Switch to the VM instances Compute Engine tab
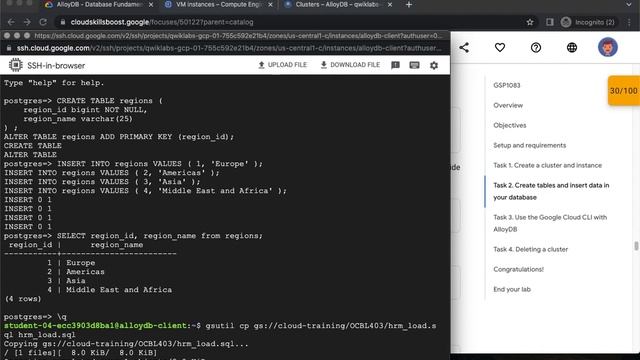This screenshot has width=640, height=360. (x=219, y=5)
